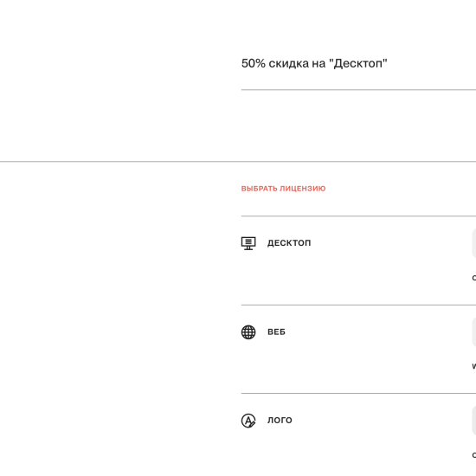Viewport: 476px width, 476px height.
Task: Select the ВЕБ license label
Action: (x=276, y=331)
